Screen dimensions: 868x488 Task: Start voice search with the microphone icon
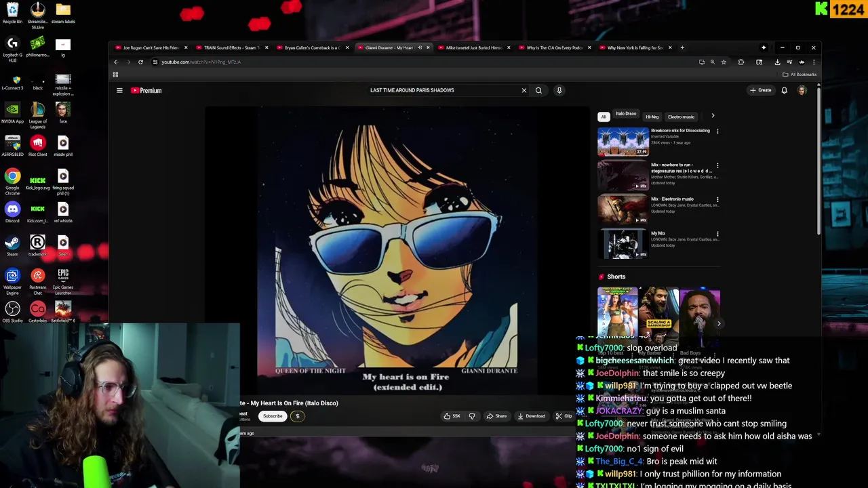559,90
